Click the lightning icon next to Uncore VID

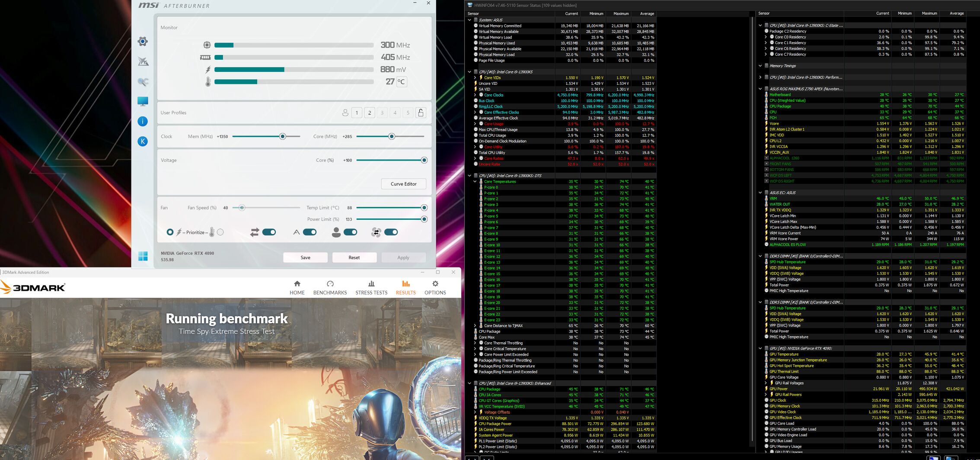[x=476, y=84]
